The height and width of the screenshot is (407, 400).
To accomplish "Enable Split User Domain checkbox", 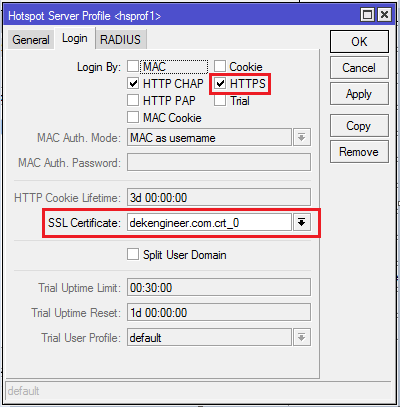I will (x=133, y=254).
